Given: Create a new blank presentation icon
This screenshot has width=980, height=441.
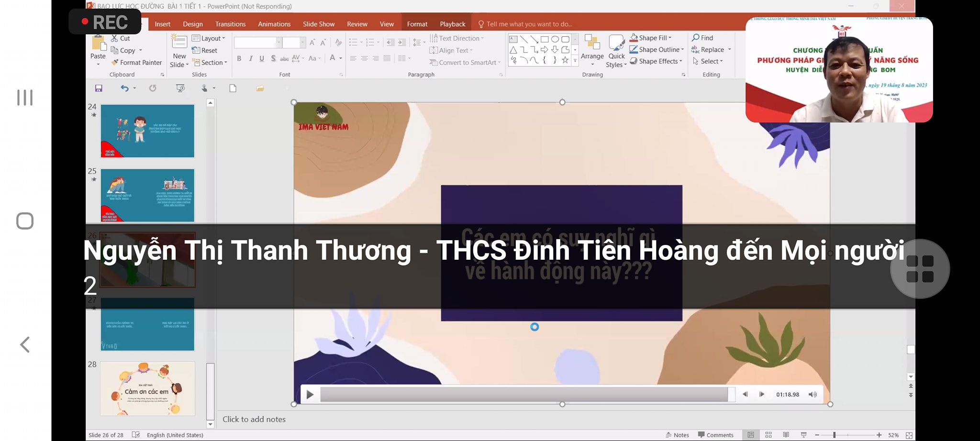Looking at the screenshot, I should point(233,88).
